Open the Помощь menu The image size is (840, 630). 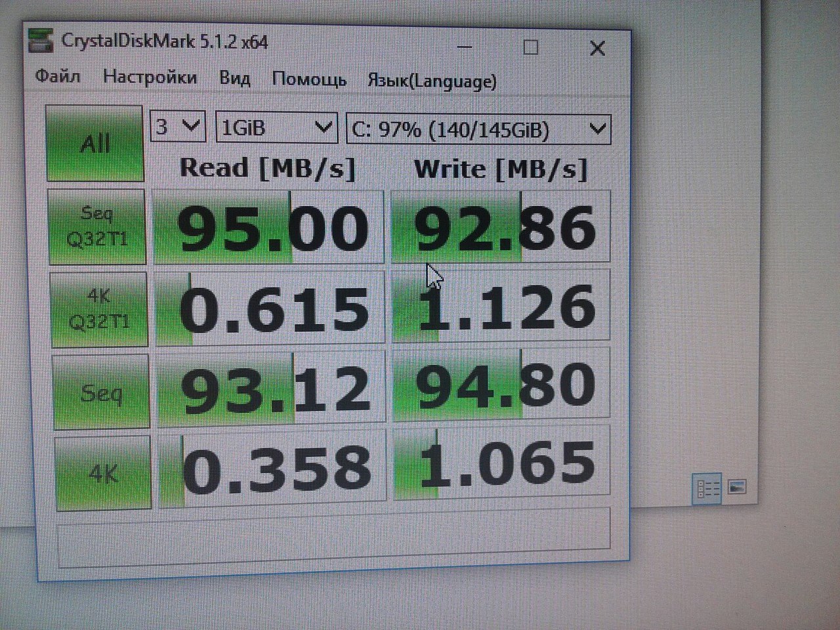(x=309, y=79)
